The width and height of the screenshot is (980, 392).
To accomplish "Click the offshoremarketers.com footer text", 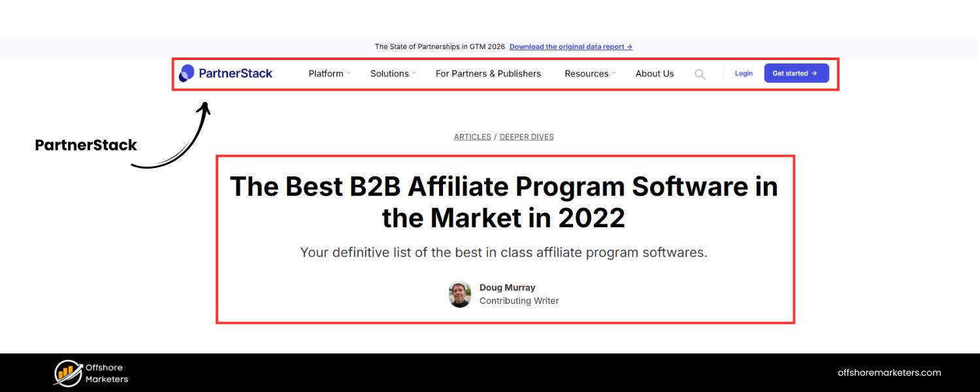I will point(889,372).
